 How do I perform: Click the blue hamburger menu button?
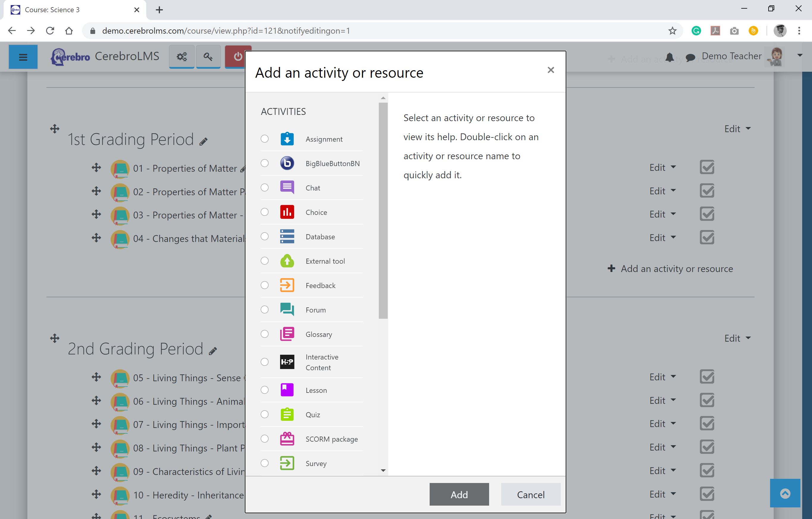coord(23,57)
